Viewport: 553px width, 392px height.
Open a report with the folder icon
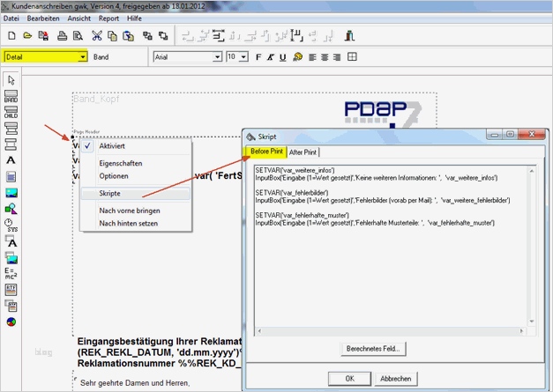pos(27,35)
